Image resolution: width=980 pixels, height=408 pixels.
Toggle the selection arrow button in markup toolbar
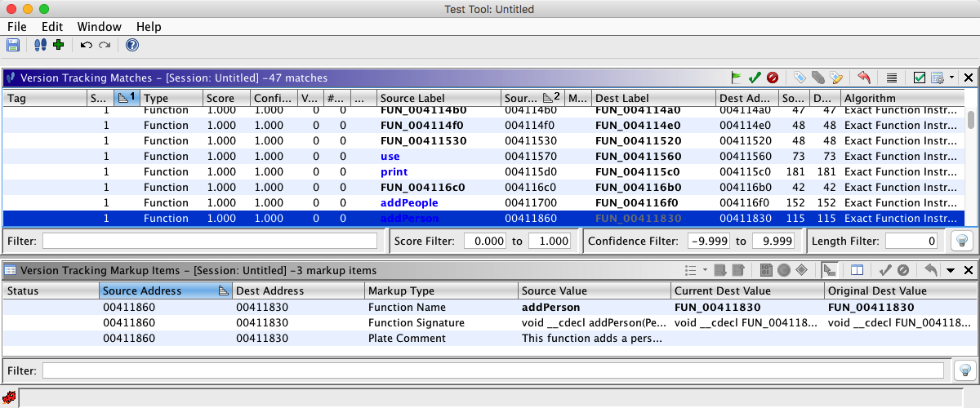(x=830, y=270)
